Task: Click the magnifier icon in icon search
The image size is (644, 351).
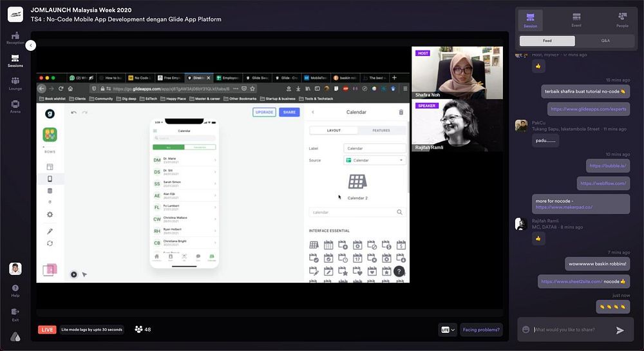Action: pyautogui.click(x=400, y=213)
